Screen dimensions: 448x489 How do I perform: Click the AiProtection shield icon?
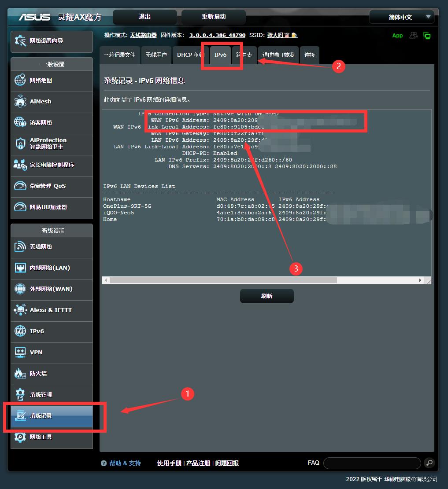(20, 144)
